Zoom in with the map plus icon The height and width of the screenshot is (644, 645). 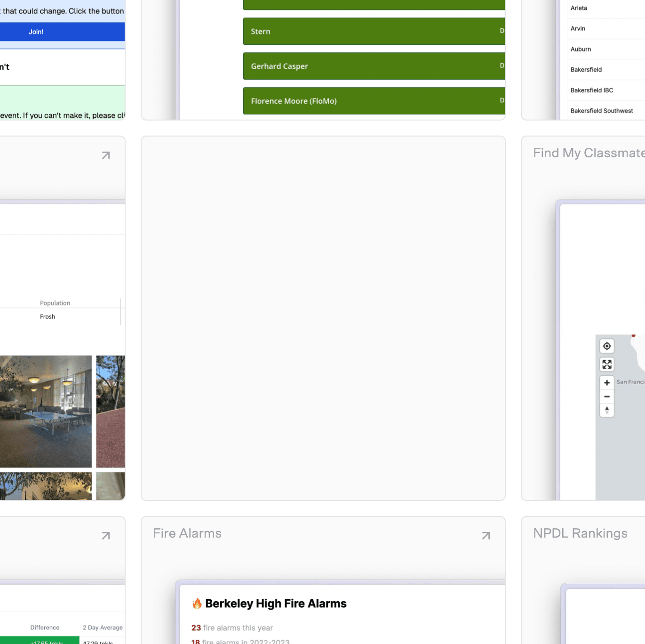(x=606, y=382)
